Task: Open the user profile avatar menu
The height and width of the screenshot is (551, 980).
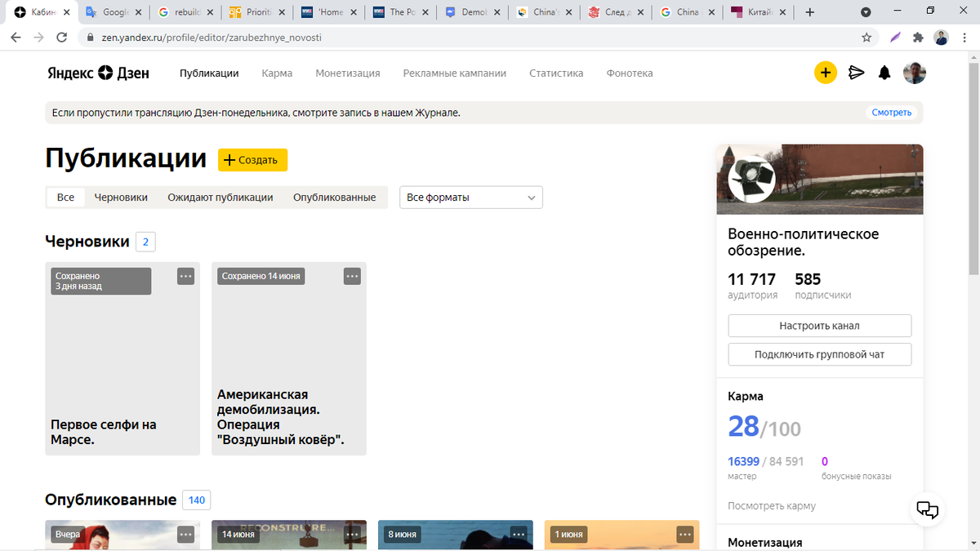Action: coord(914,73)
